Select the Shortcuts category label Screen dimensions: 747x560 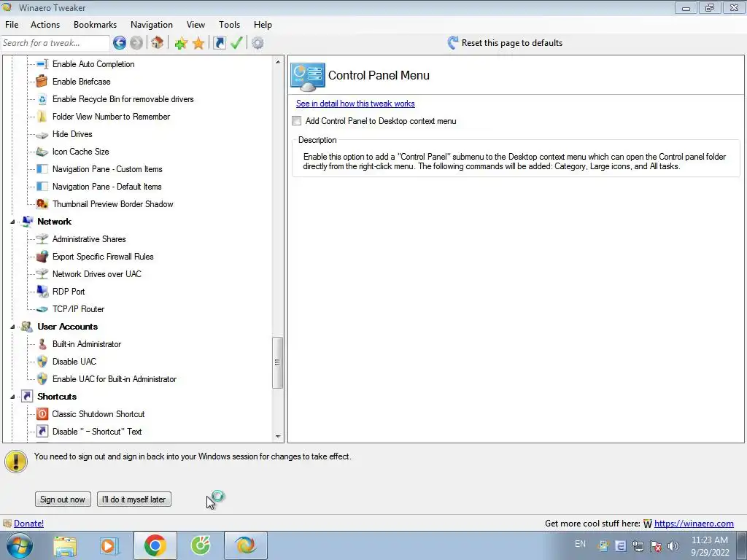click(57, 397)
